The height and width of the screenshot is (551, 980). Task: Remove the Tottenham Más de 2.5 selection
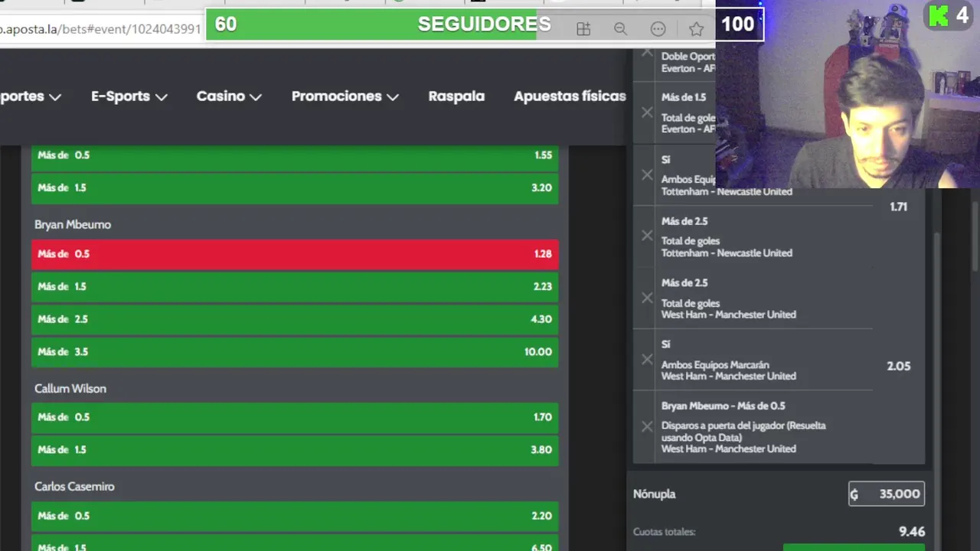(647, 236)
